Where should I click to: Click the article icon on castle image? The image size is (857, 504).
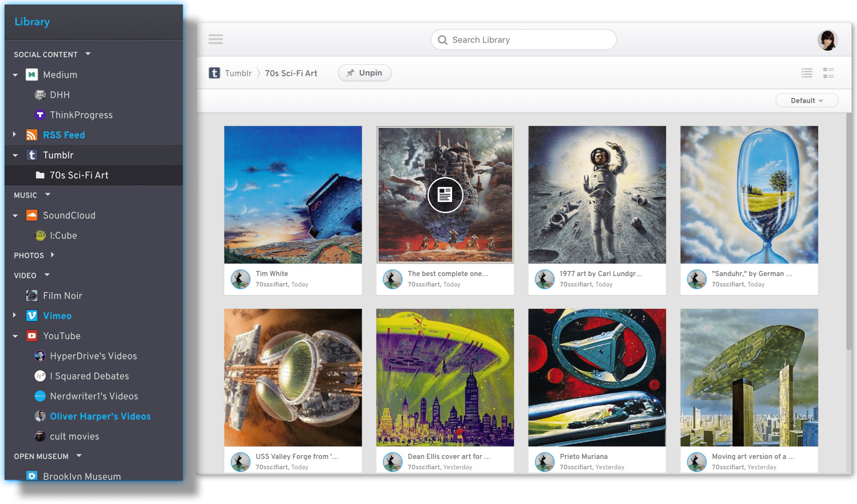click(445, 195)
